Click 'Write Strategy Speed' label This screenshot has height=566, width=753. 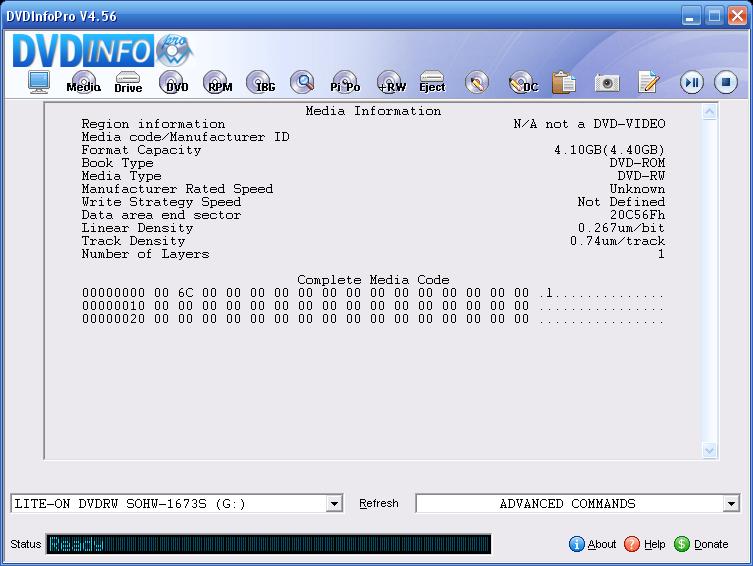161,202
